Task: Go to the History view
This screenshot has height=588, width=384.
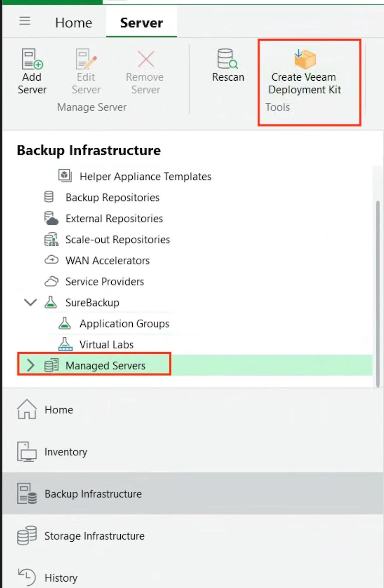Action: point(61,578)
